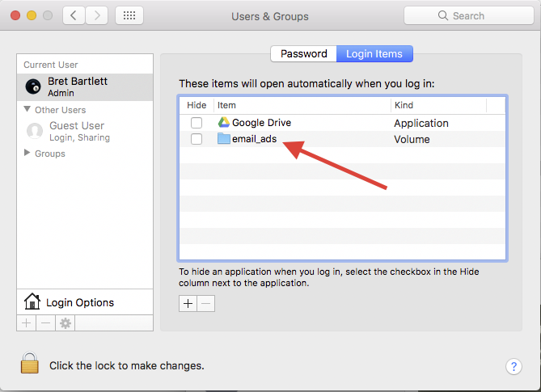This screenshot has height=392, width=541.
Task: Select Guest User in sidebar
Action: click(x=76, y=130)
